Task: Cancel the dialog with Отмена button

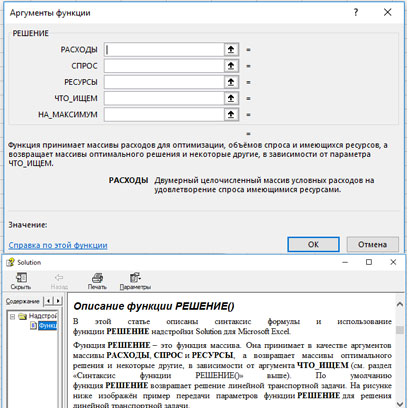Action: click(x=372, y=244)
